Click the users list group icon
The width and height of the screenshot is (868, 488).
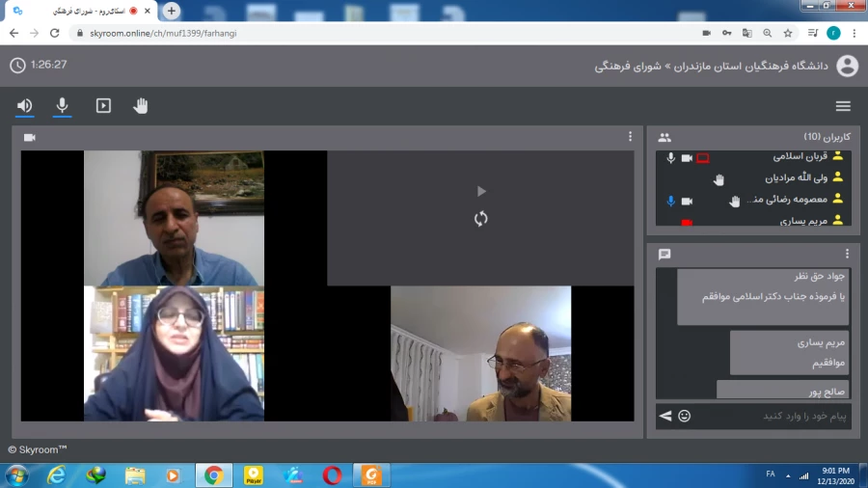point(665,137)
